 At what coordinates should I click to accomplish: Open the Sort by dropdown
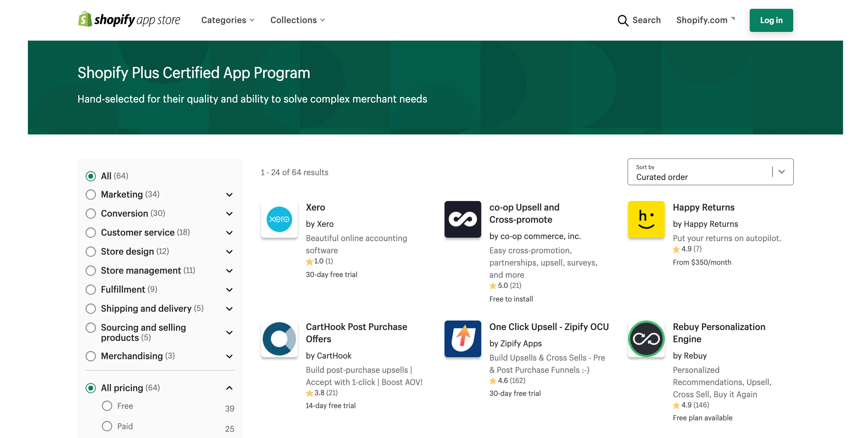tap(781, 172)
